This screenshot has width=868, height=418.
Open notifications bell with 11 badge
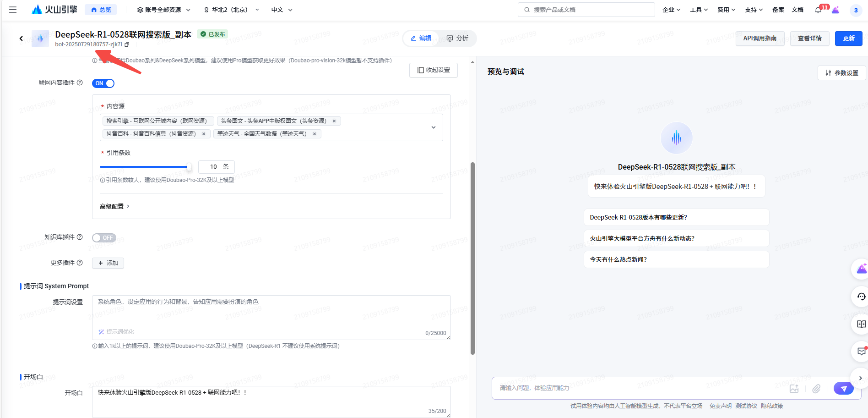[819, 10]
